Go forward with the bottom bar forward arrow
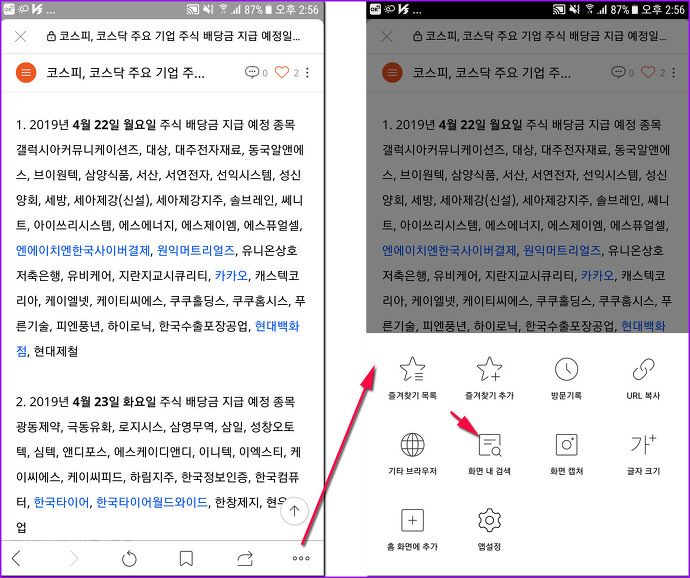Viewport: 690px width, 578px height. [73, 558]
